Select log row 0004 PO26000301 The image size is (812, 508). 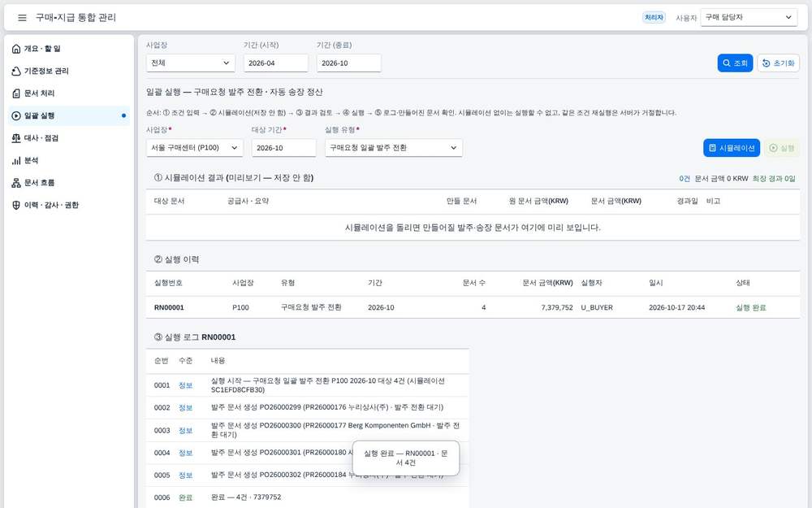(x=308, y=453)
